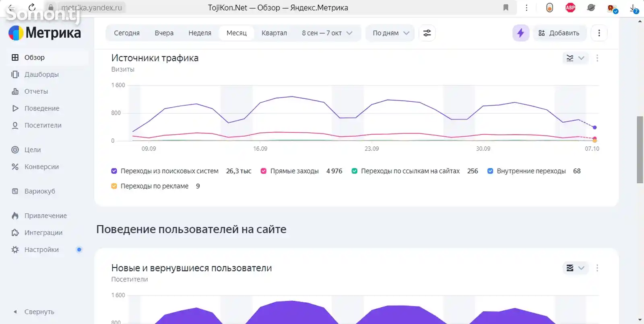Click the purple endpoint marker on 07.10
Viewport: 644px width, 324px height.
[595, 127]
